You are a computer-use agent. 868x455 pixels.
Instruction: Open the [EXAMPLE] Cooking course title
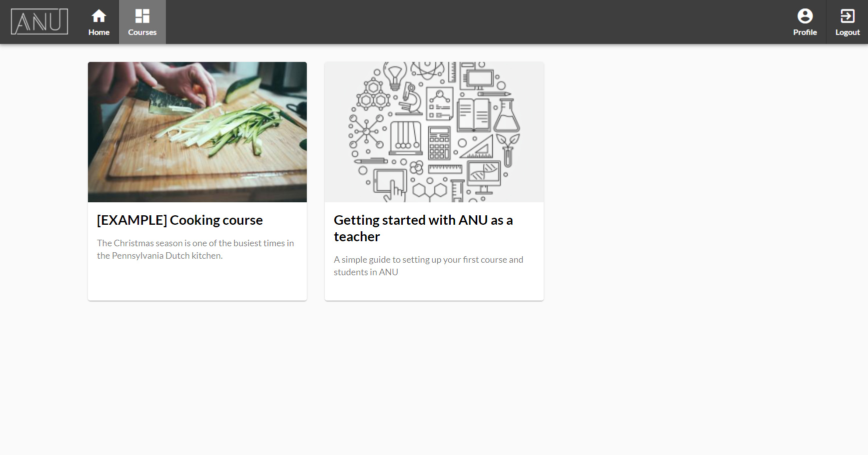(180, 220)
